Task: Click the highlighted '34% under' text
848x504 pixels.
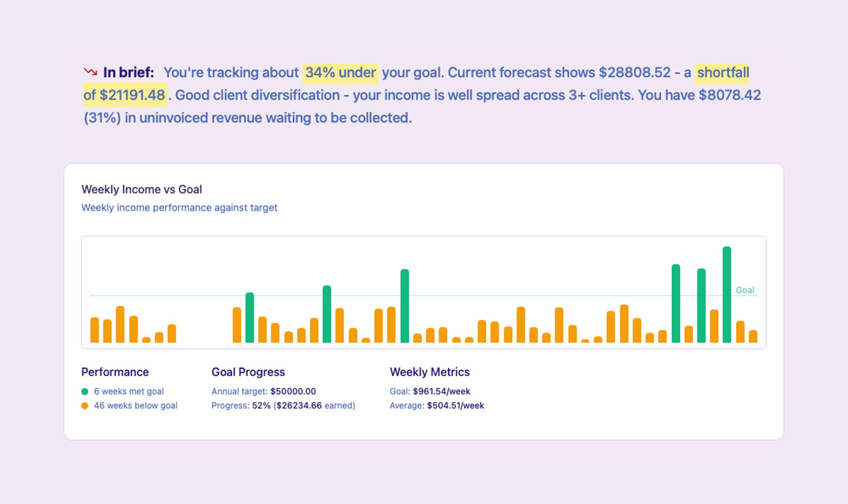Action: (340, 72)
